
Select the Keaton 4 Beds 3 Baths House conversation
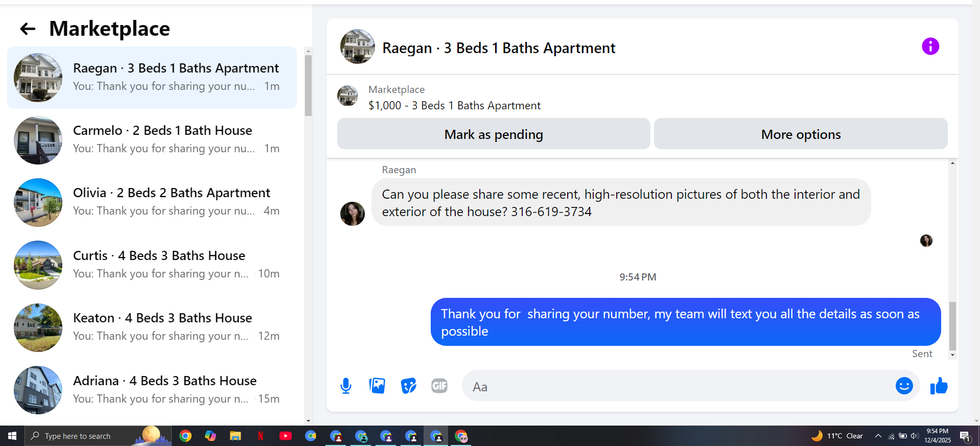152,327
